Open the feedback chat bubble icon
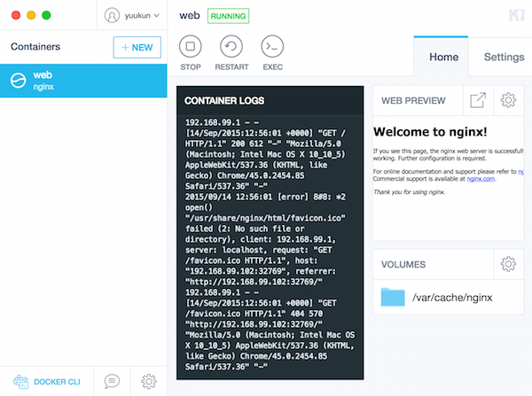Image resolution: width=532 pixels, height=396 pixels. click(x=112, y=382)
